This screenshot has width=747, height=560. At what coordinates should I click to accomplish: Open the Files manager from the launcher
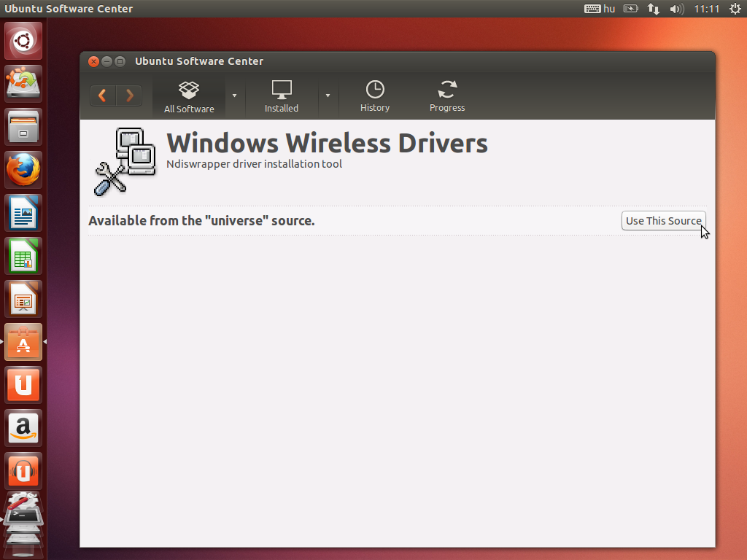[x=23, y=127]
